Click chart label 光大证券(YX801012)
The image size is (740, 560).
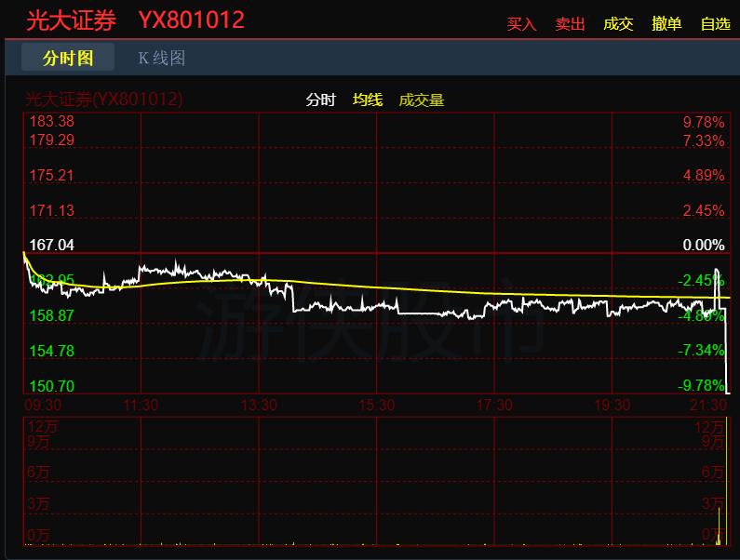(103, 100)
